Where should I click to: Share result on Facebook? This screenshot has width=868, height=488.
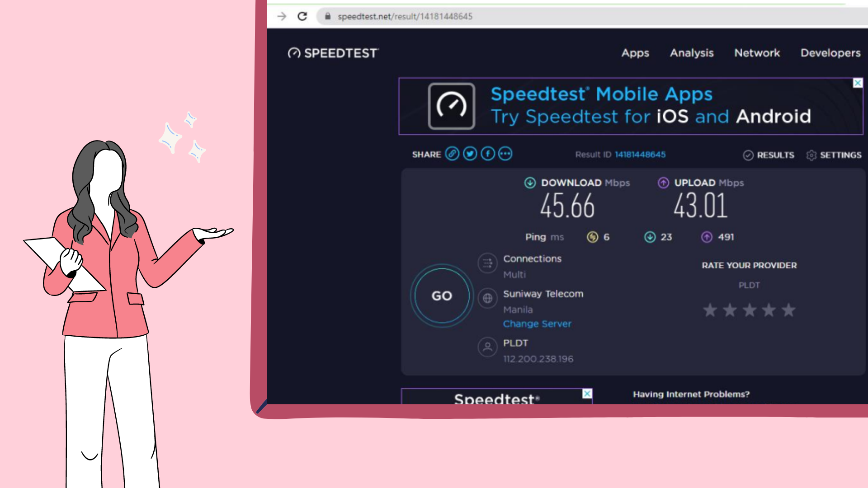point(488,154)
